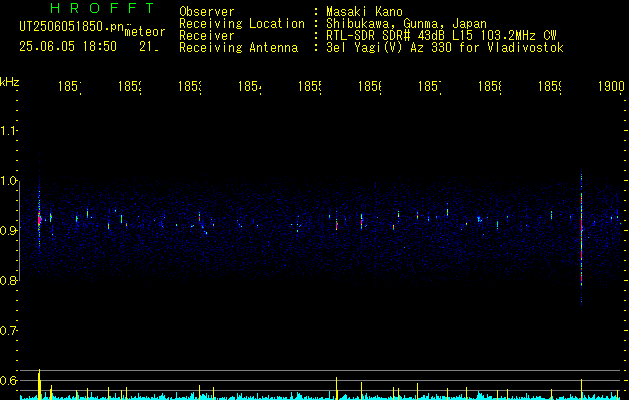Click the 'Receiver' field label
The width and height of the screenshot is (629, 400).
(x=207, y=36)
